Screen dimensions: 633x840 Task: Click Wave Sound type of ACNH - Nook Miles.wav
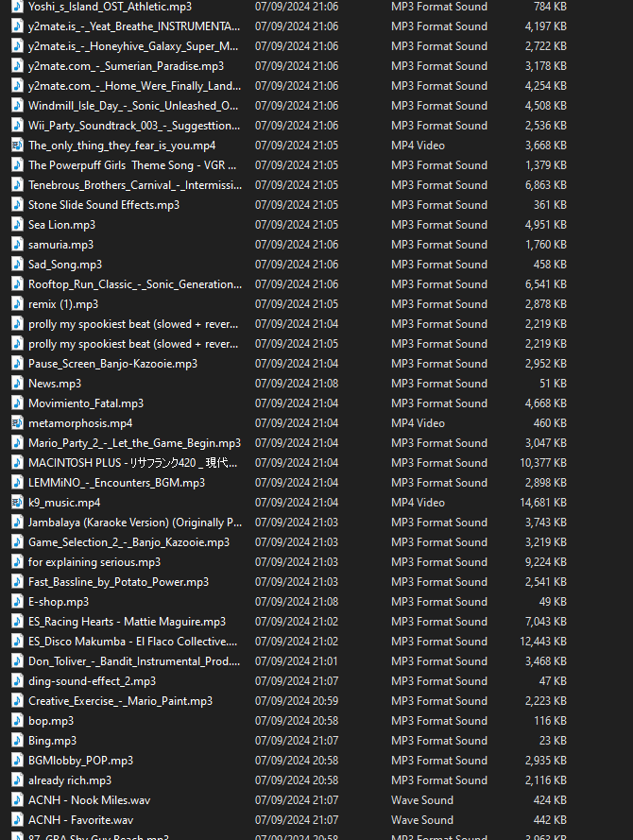[422, 799]
